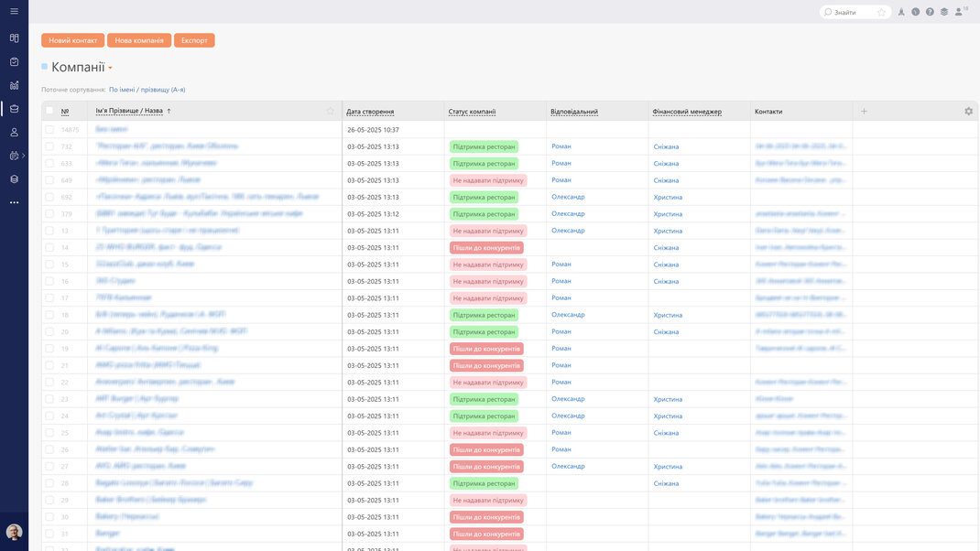Click the star icon in search box
980x551 pixels.
[881, 12]
